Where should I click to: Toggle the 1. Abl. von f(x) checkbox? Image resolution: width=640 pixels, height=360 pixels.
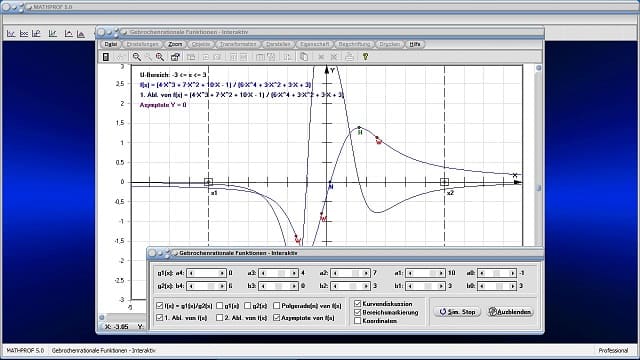pyautogui.click(x=160, y=317)
